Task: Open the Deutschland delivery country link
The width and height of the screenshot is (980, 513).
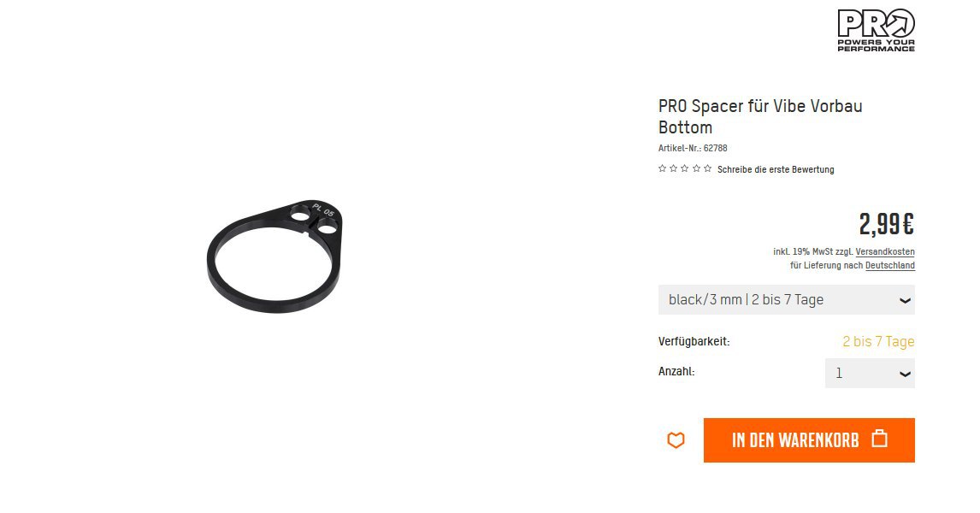Action: tap(890, 266)
